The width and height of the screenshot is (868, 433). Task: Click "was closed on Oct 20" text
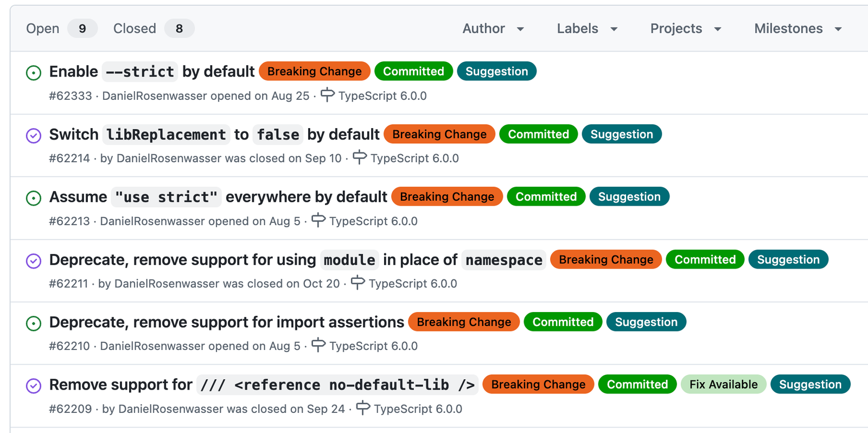point(281,284)
